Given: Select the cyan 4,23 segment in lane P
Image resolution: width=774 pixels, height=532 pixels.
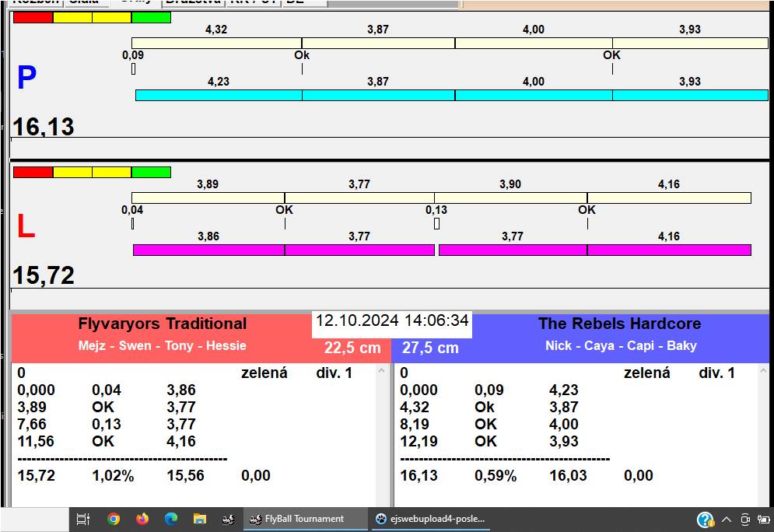Looking at the screenshot, I should (x=219, y=95).
